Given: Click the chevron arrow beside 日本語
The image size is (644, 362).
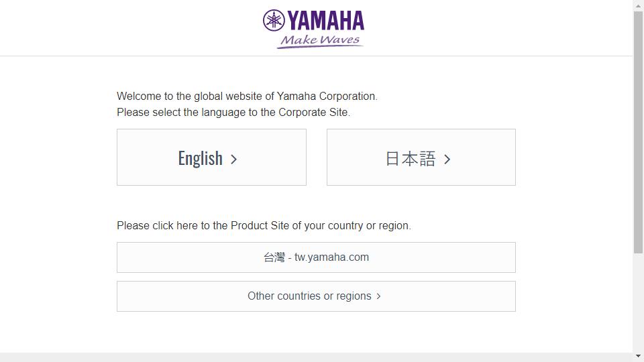Looking at the screenshot, I should tap(447, 159).
